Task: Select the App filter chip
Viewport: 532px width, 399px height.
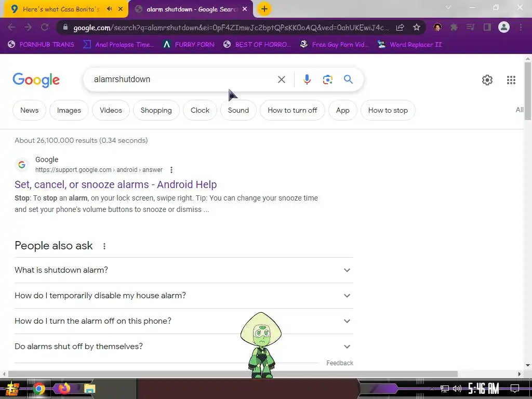Action: click(343, 110)
